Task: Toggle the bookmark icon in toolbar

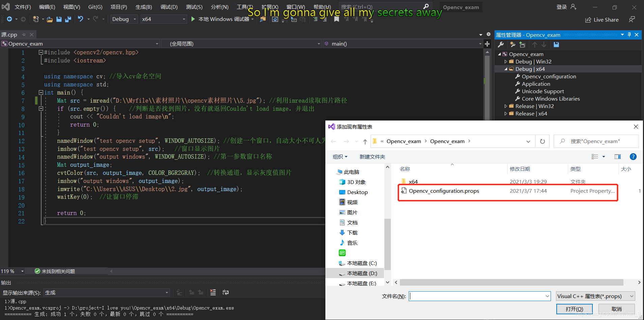Action: 336,19
